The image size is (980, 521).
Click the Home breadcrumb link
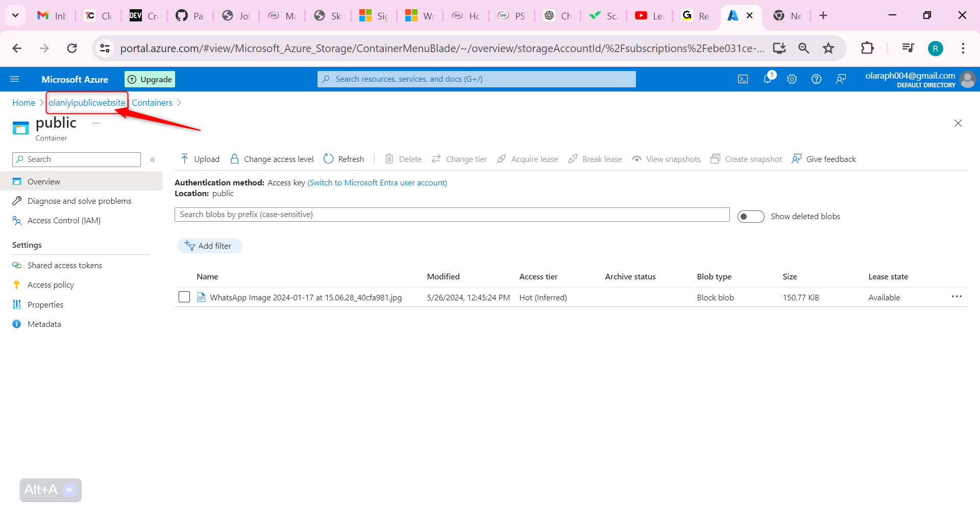23,103
